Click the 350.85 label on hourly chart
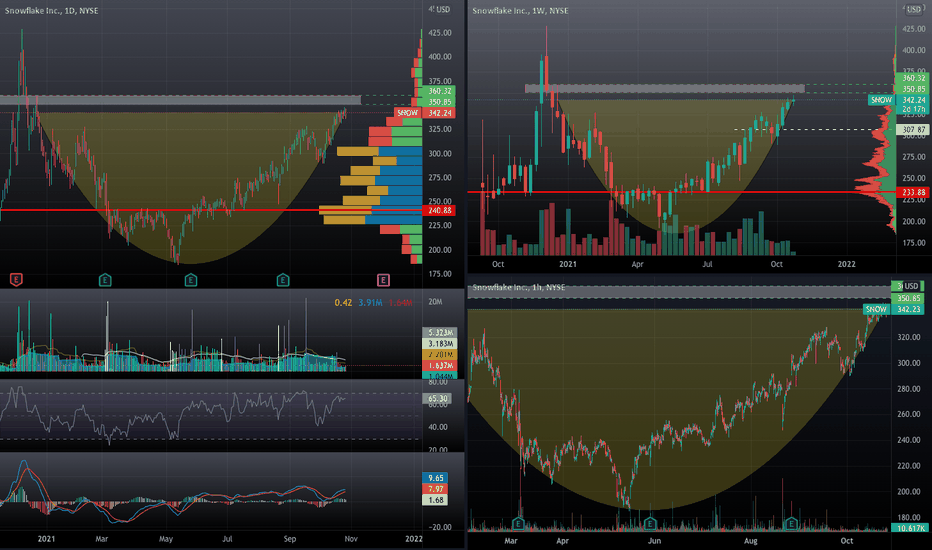932x550 pixels. coord(908,298)
